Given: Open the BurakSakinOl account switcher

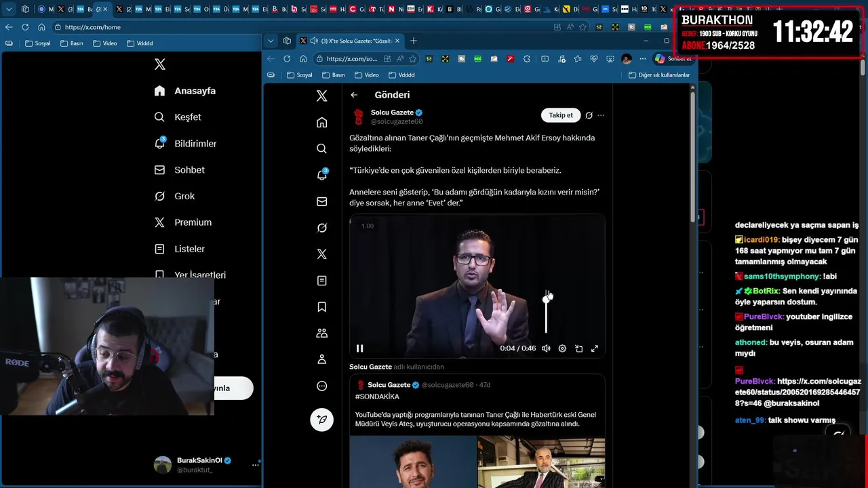Looking at the screenshot, I should 206,464.
